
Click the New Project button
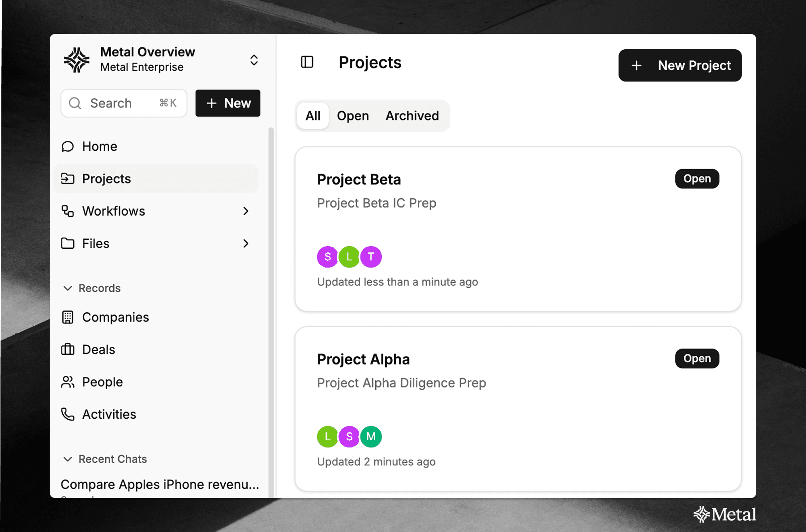click(x=680, y=65)
